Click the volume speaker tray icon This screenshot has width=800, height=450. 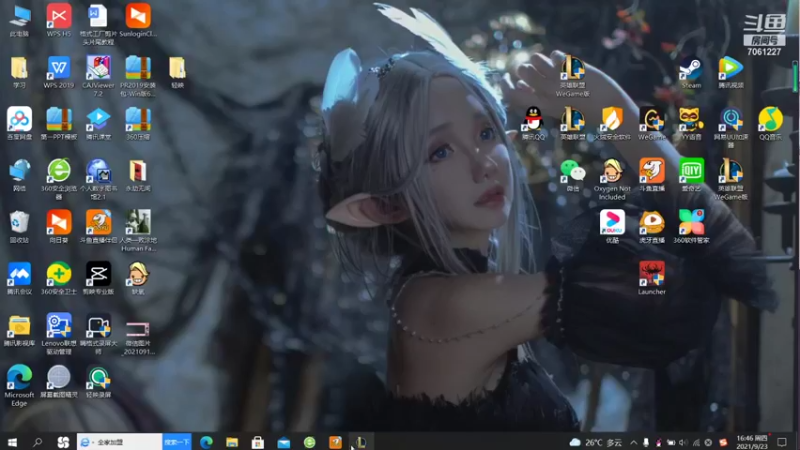click(683, 442)
